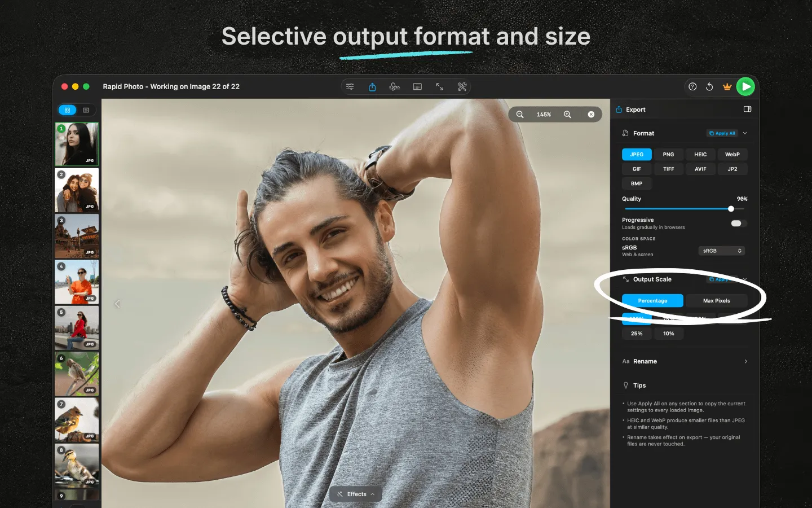Select thumbnail 2 two friends
This screenshot has width=812, height=508.
pyautogui.click(x=77, y=190)
